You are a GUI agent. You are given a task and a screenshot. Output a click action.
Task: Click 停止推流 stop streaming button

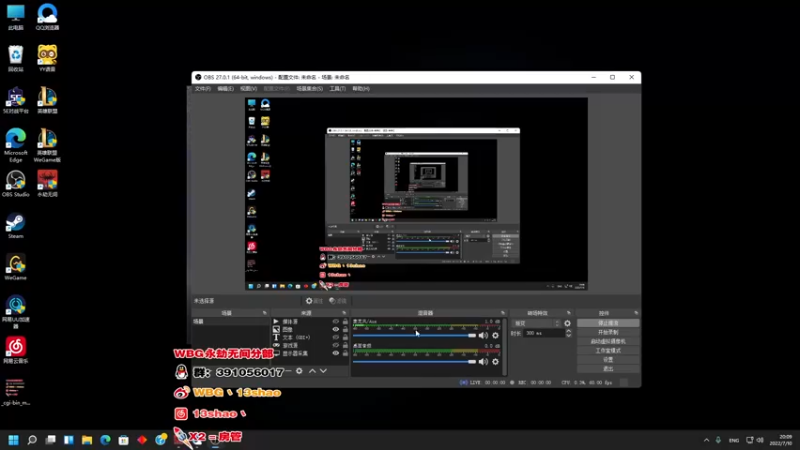608,323
